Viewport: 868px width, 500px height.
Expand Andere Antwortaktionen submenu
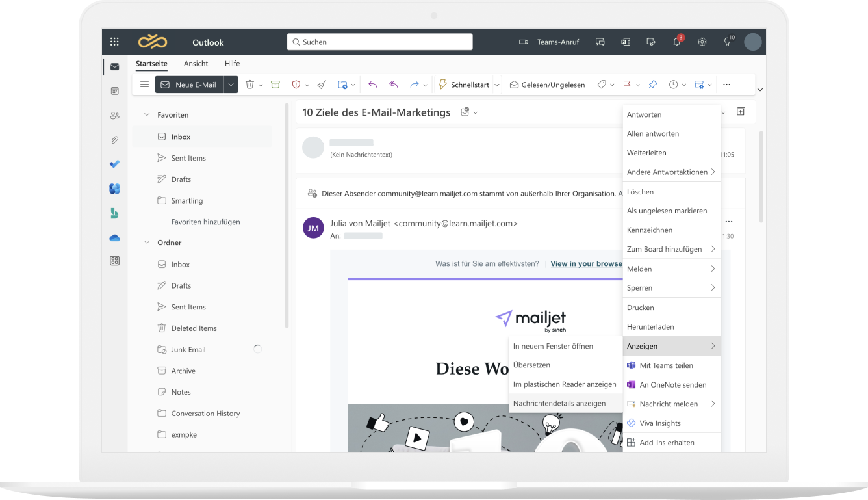point(671,172)
